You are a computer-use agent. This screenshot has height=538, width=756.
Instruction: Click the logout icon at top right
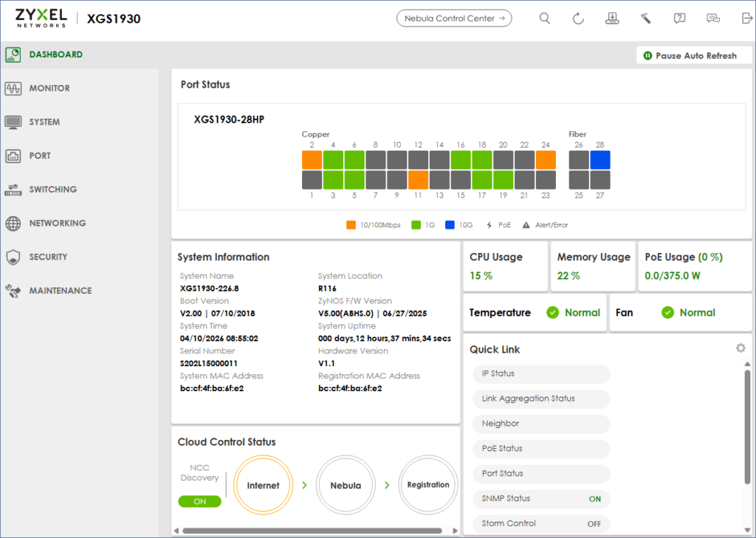746,18
